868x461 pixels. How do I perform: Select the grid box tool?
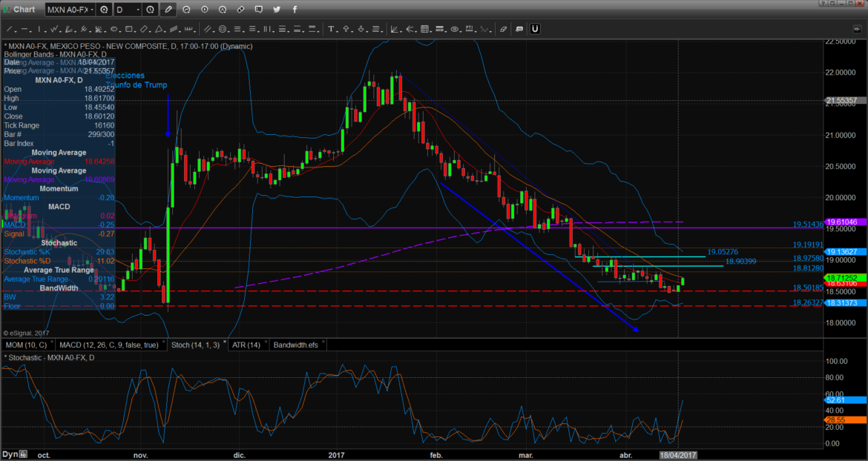point(424,29)
